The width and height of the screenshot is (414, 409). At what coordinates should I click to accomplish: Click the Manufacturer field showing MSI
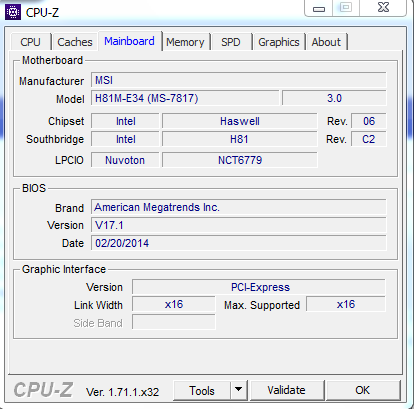pyautogui.click(x=239, y=80)
